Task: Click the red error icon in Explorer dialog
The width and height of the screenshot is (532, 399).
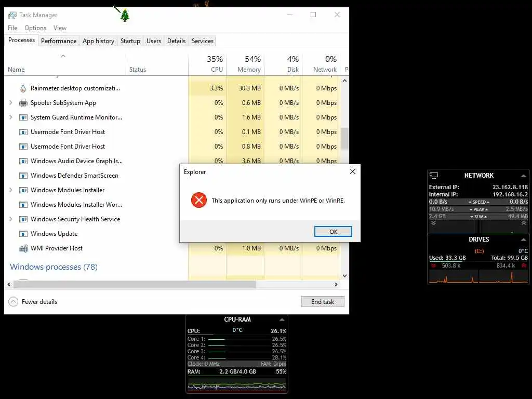Action: pos(199,200)
